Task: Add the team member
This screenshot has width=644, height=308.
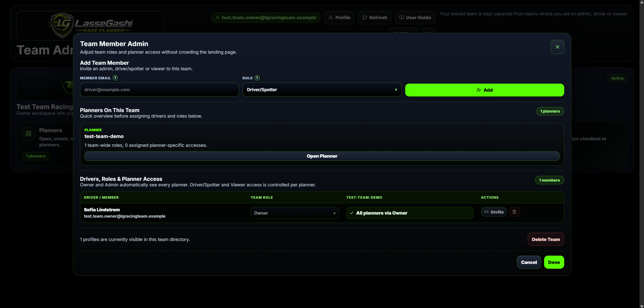Action: [x=484, y=90]
